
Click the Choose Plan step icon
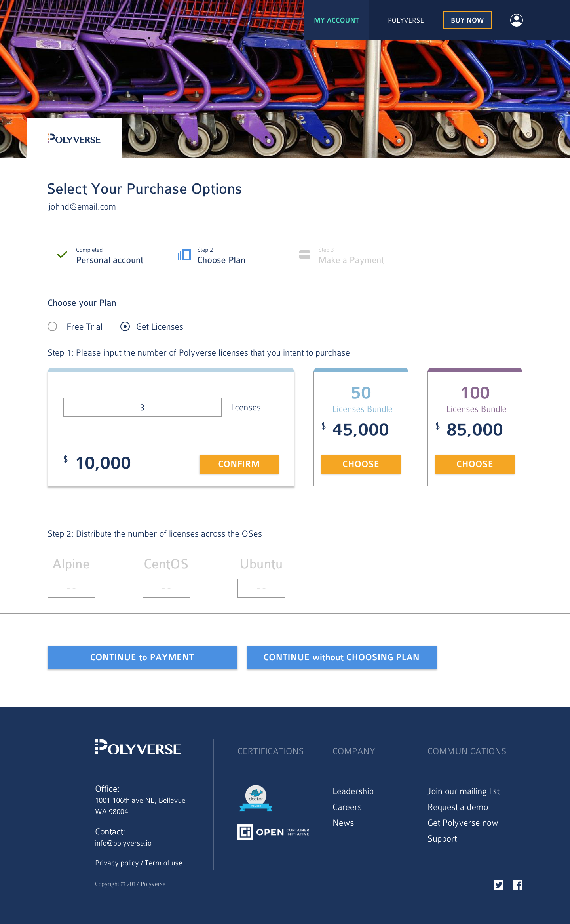[x=184, y=255]
